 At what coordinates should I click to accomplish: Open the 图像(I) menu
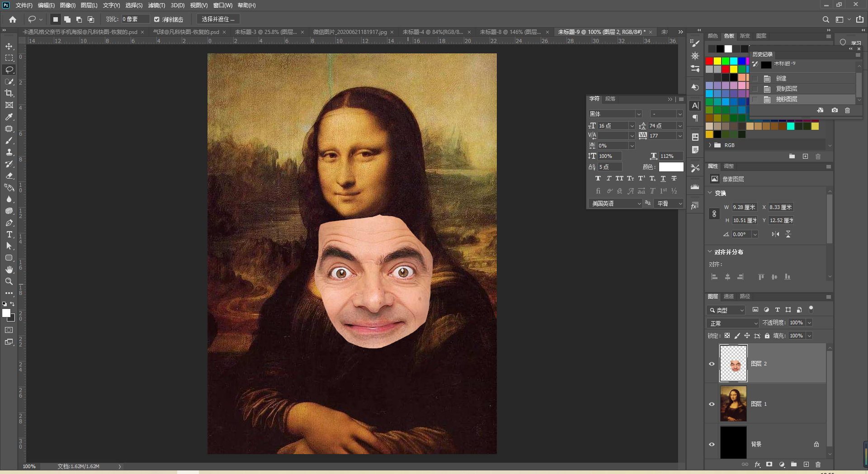click(x=68, y=5)
